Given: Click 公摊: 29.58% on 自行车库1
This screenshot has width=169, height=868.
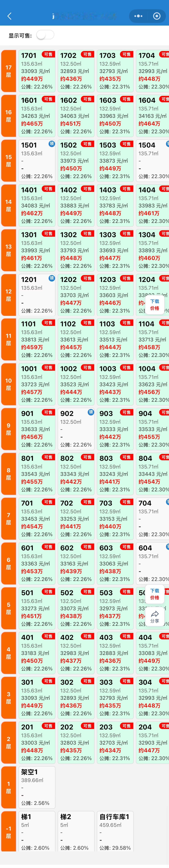Looking at the screenshot, I should (115, 848).
